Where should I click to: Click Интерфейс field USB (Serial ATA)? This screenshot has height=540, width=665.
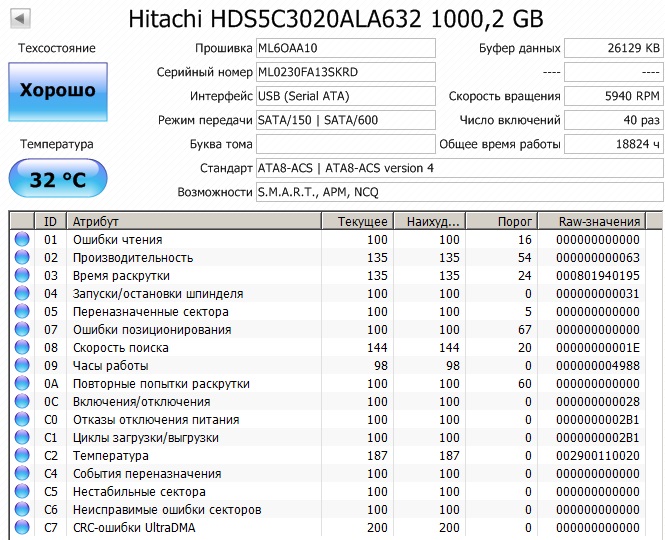click(x=346, y=96)
